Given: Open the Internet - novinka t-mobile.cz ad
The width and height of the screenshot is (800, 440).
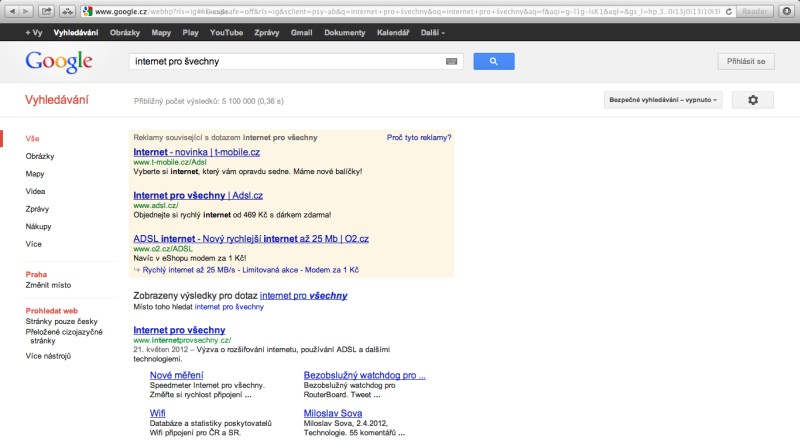Looking at the screenshot, I should pos(196,152).
